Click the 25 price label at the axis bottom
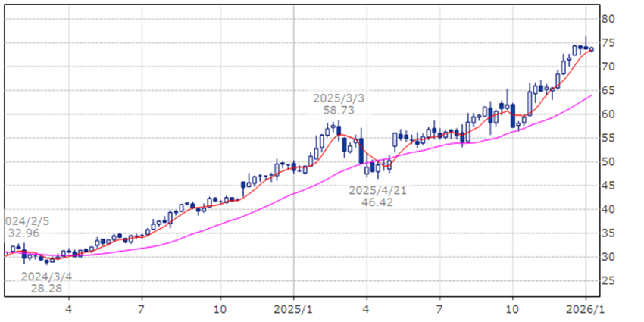 (608, 281)
